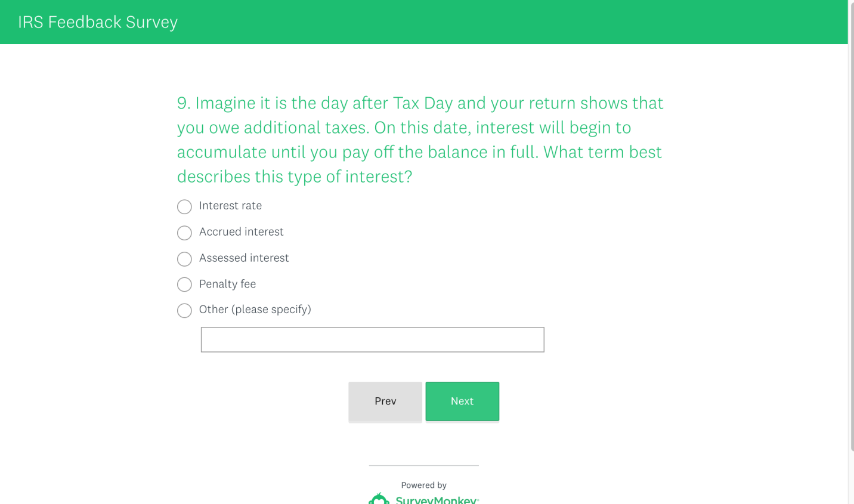Image resolution: width=854 pixels, height=504 pixels.
Task: Enable the Other (please specify) radio button
Action: [184, 310]
